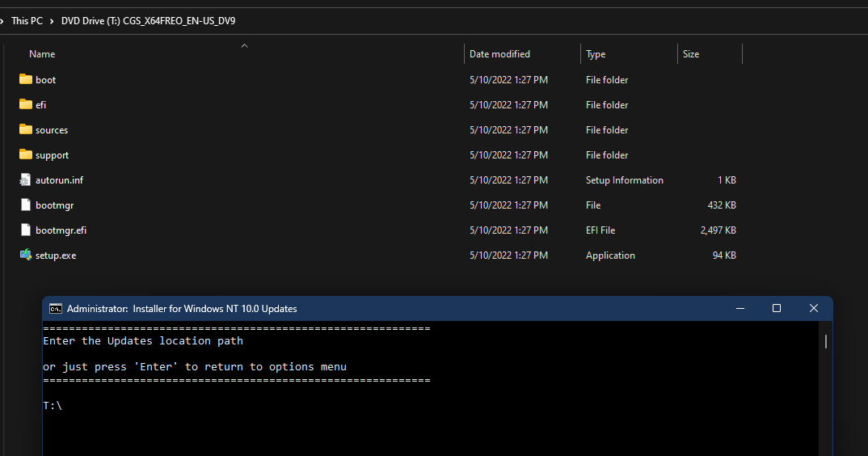868x456 pixels.
Task: Select the bootmgr file icon
Action: (x=26, y=205)
